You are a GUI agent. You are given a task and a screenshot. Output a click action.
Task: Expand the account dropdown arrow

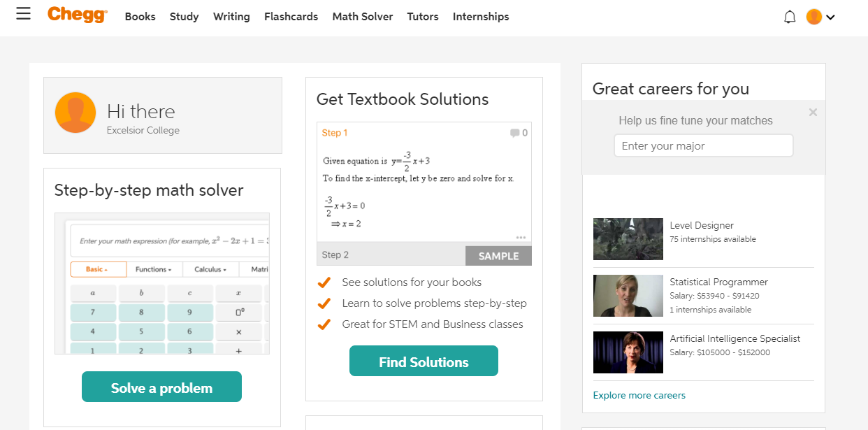(830, 17)
